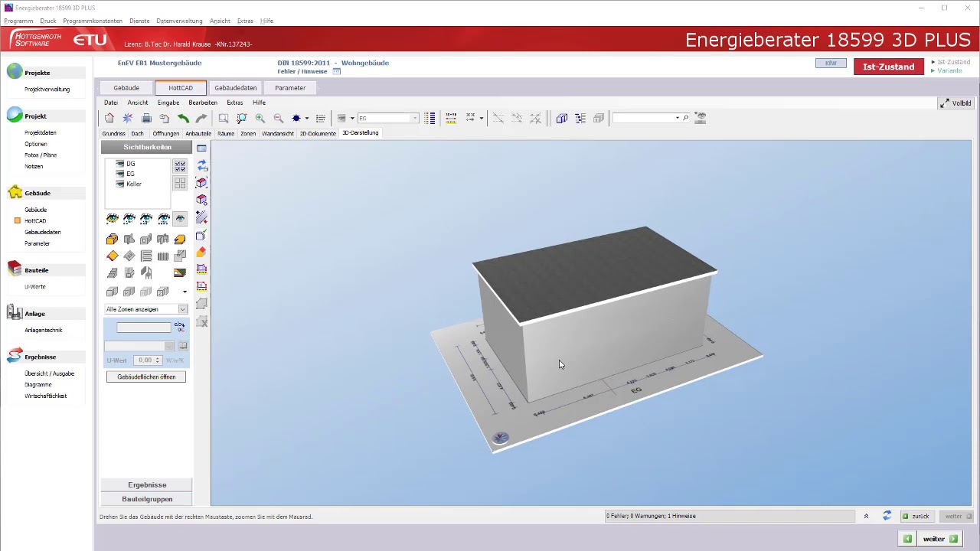Expand the compass star dropdown arrow

307,118
